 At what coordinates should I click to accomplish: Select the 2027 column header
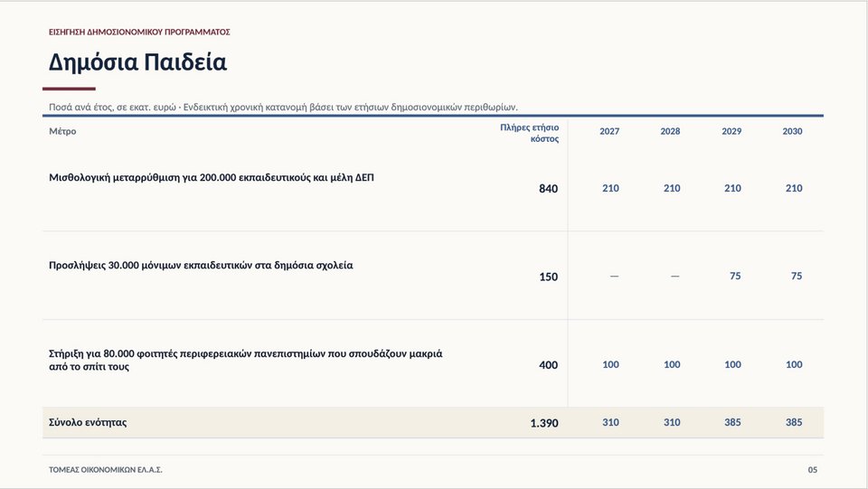tap(609, 131)
